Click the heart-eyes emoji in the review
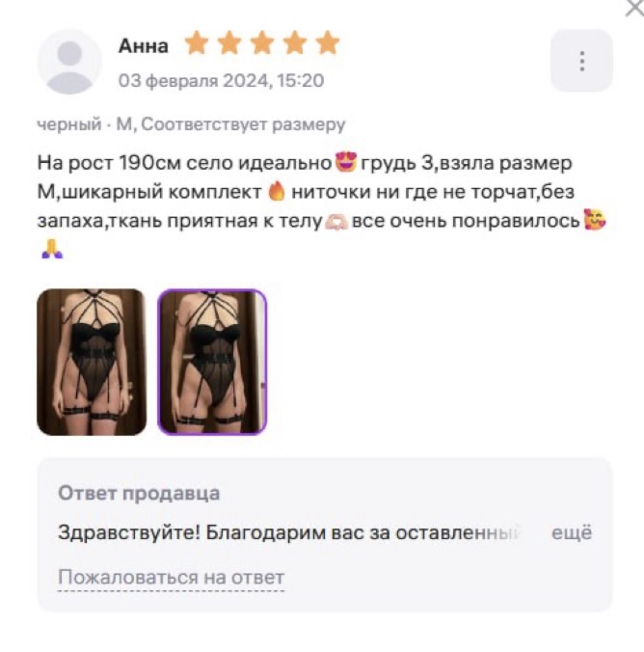Screen dimensions: 644x652 pyautogui.click(x=345, y=162)
